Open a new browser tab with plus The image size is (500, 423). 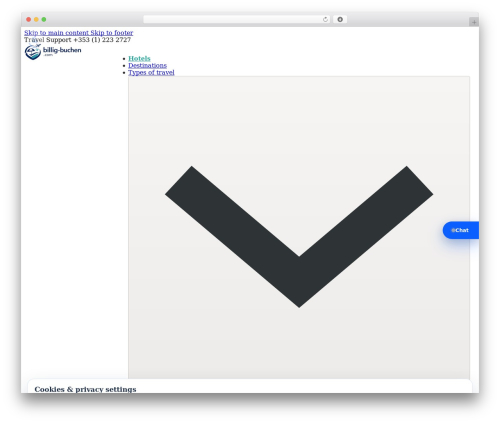click(x=474, y=22)
